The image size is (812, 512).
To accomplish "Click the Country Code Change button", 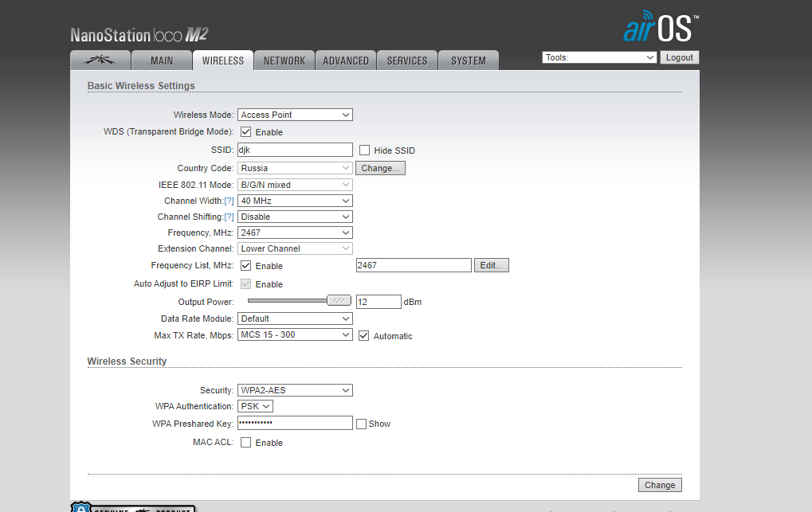I will pos(380,168).
